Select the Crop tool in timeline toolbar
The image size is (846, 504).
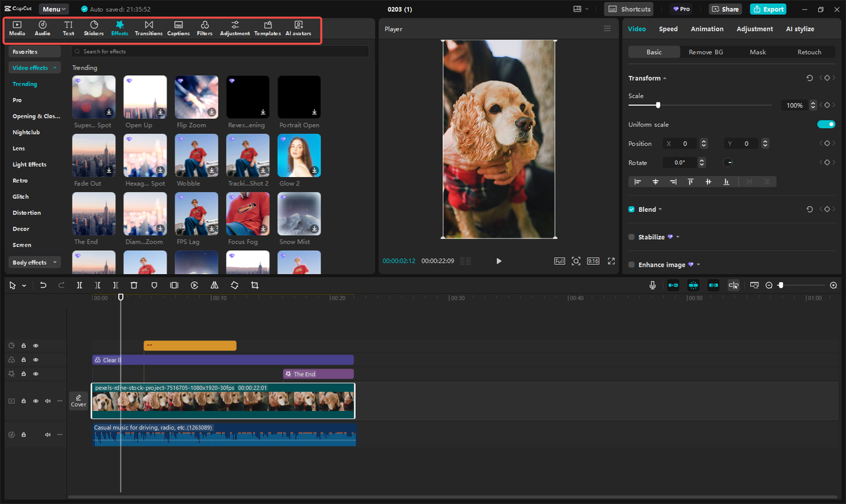coord(254,285)
